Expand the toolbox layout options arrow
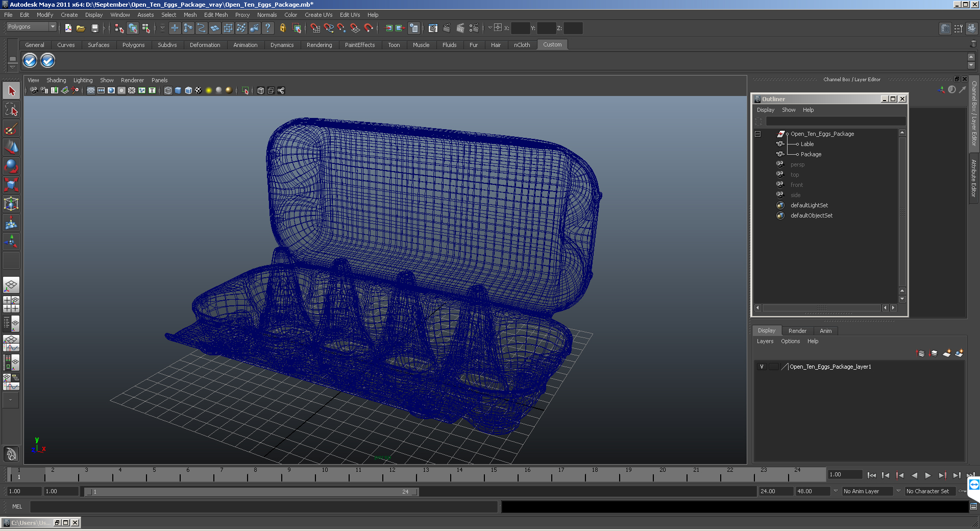The image size is (980, 531). 11,400
